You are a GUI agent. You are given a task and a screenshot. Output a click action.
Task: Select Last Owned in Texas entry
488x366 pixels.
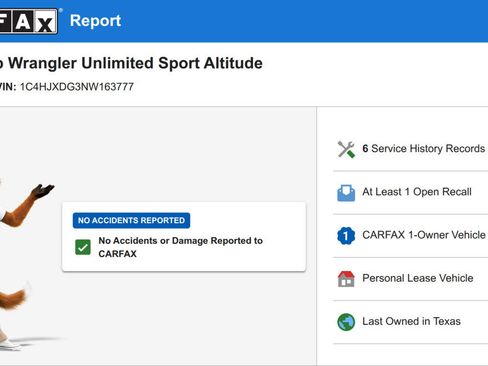[x=411, y=322]
